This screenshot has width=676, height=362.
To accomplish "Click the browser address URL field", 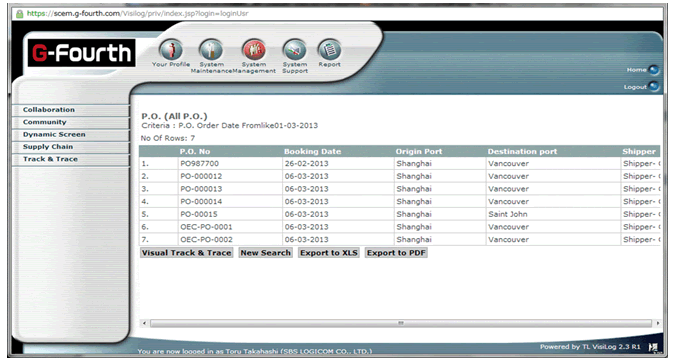I will click(341, 14).
